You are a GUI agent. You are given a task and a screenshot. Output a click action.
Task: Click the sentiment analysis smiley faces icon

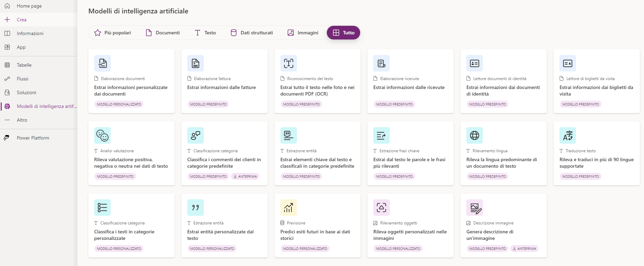pyautogui.click(x=102, y=135)
